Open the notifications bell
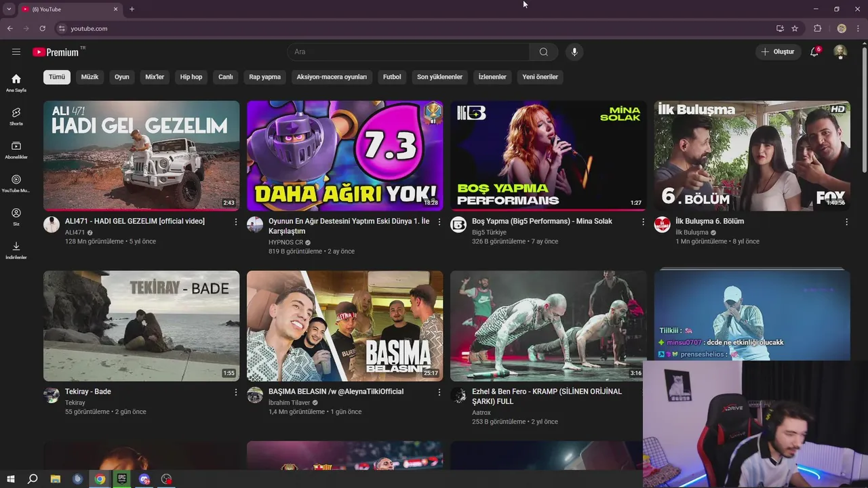This screenshot has height=488, width=868. point(815,52)
